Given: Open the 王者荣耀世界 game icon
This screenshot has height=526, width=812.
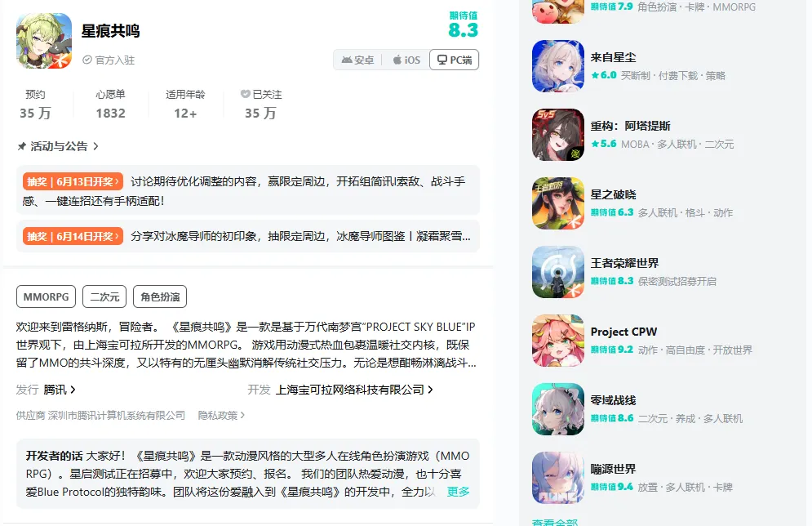Looking at the screenshot, I should pyautogui.click(x=558, y=272).
